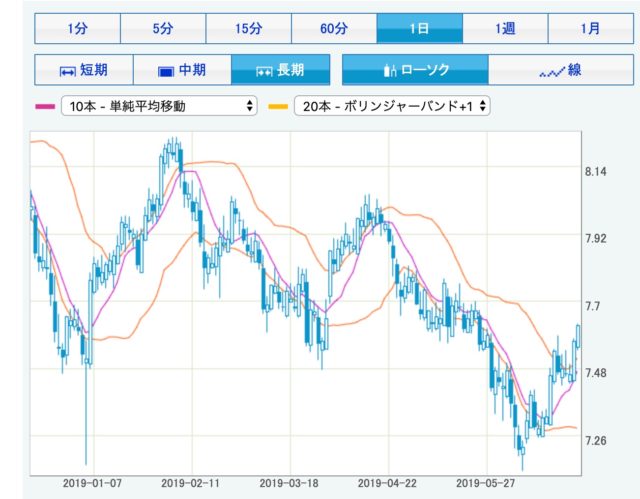The width and height of the screenshot is (640, 499).
Task: Expand the 20本 ボリンジャーバンド+1 dropdown
Action: (392, 106)
